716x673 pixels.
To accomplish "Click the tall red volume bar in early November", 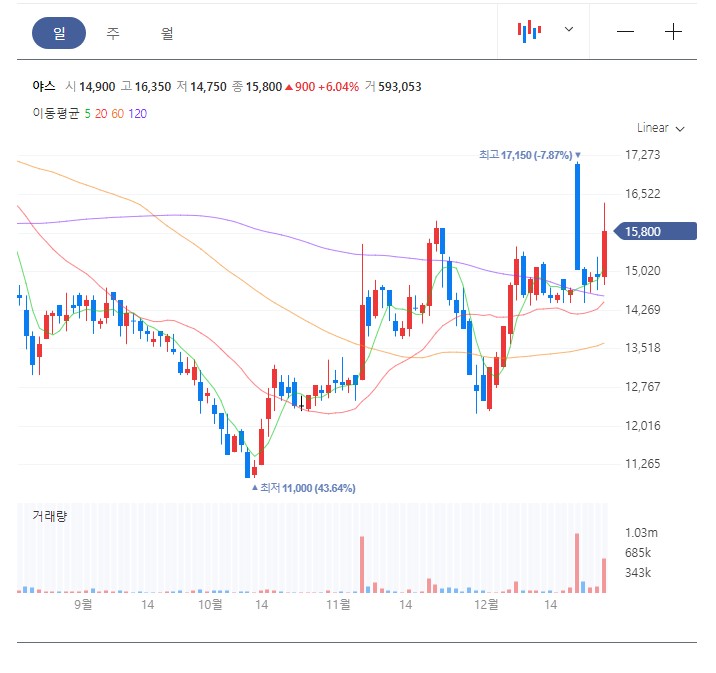I will (362, 565).
